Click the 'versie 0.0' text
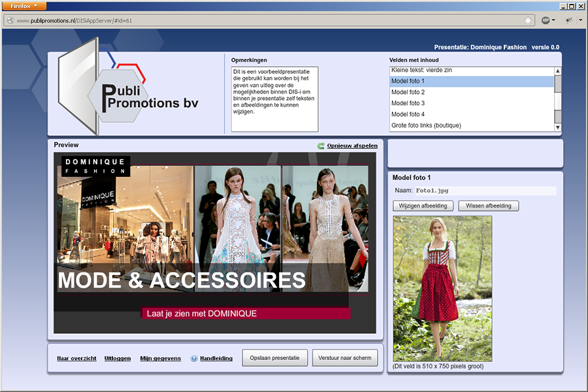588x392 pixels. 546,47
